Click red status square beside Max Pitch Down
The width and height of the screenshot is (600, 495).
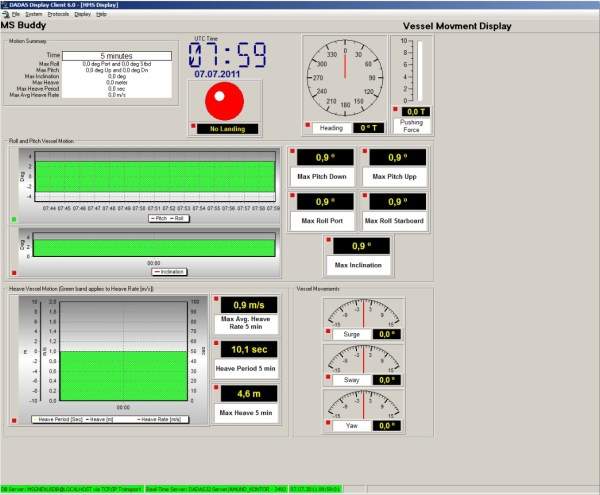[293, 152]
